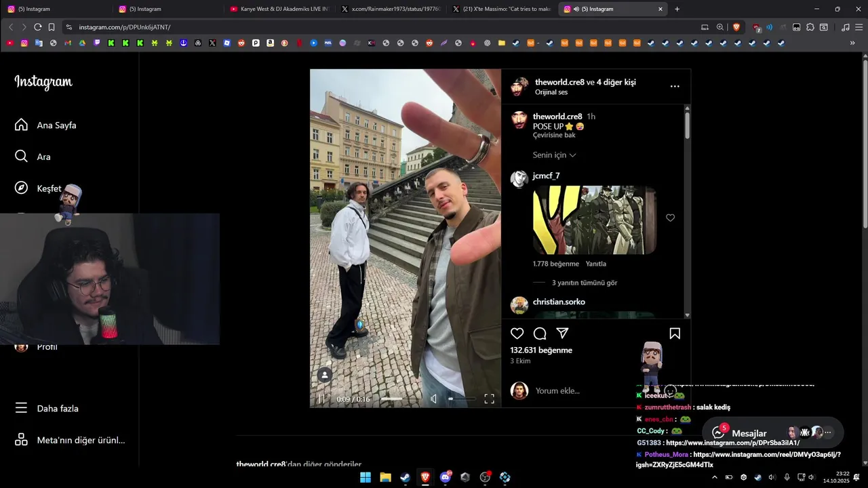Open a new browser tab
Screen dimensions: 868x488
(677, 9)
